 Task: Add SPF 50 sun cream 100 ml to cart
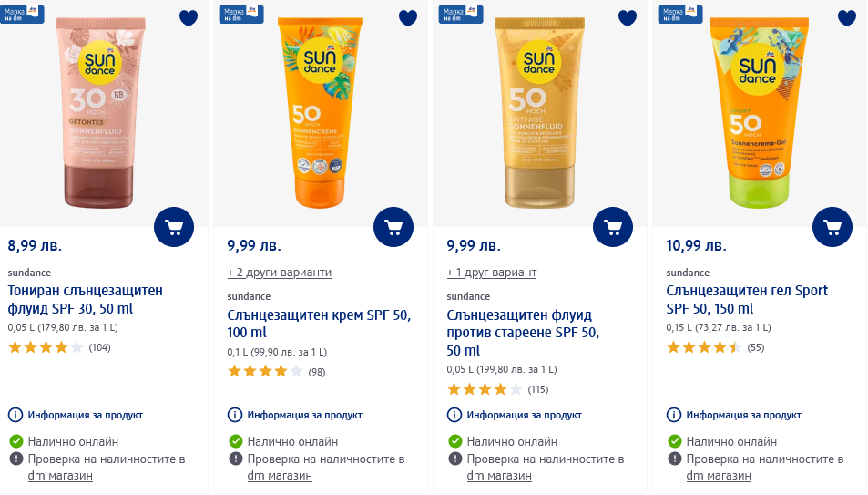pos(393,227)
